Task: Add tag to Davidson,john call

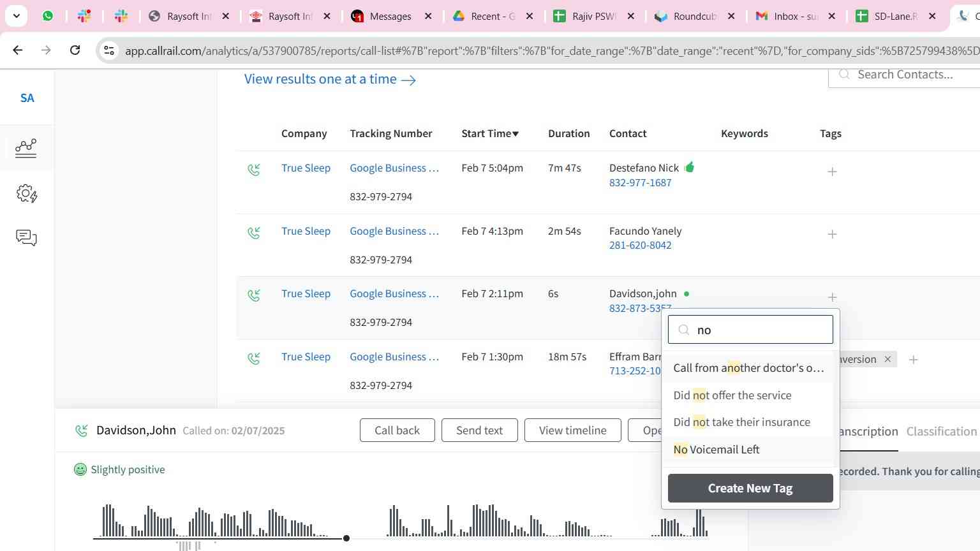Action: (832, 297)
